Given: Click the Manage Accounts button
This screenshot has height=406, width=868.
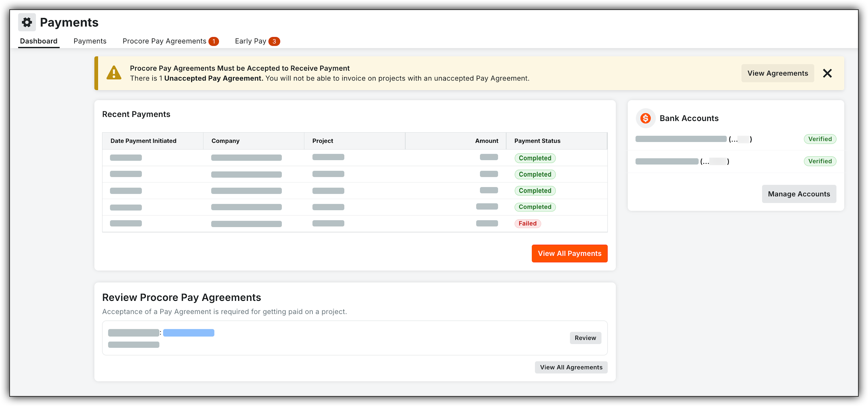Looking at the screenshot, I should 799,194.
